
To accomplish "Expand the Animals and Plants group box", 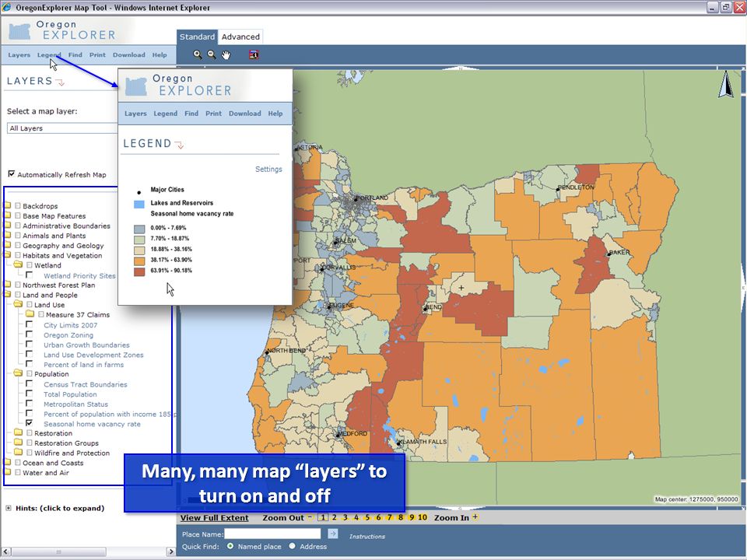I will tap(18, 235).
